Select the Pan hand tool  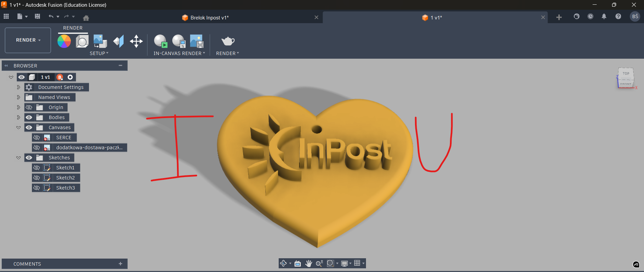pyautogui.click(x=309, y=264)
